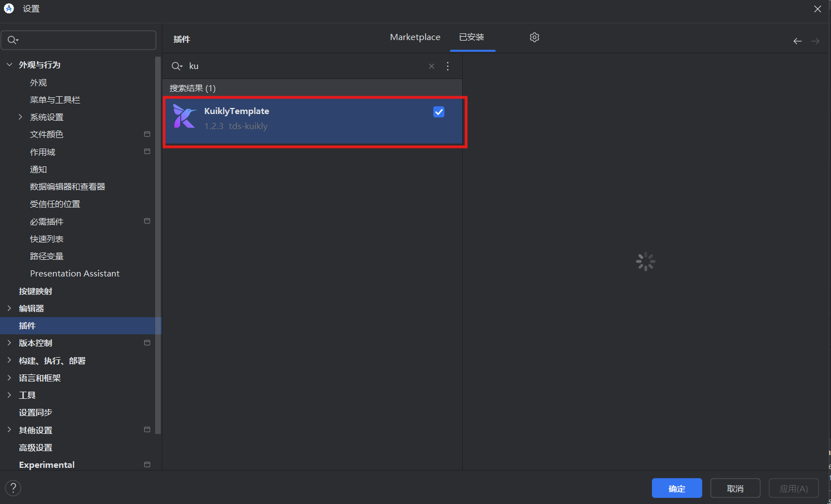Screen dimensions: 831x504
Task: Go back with the left arrow
Action: point(798,41)
